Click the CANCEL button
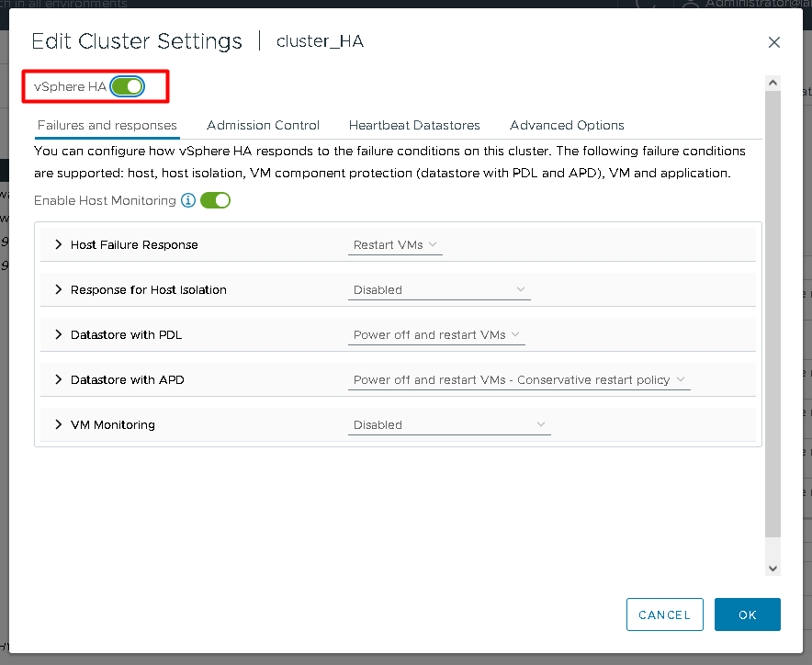Image resolution: width=812 pixels, height=665 pixels. click(665, 614)
